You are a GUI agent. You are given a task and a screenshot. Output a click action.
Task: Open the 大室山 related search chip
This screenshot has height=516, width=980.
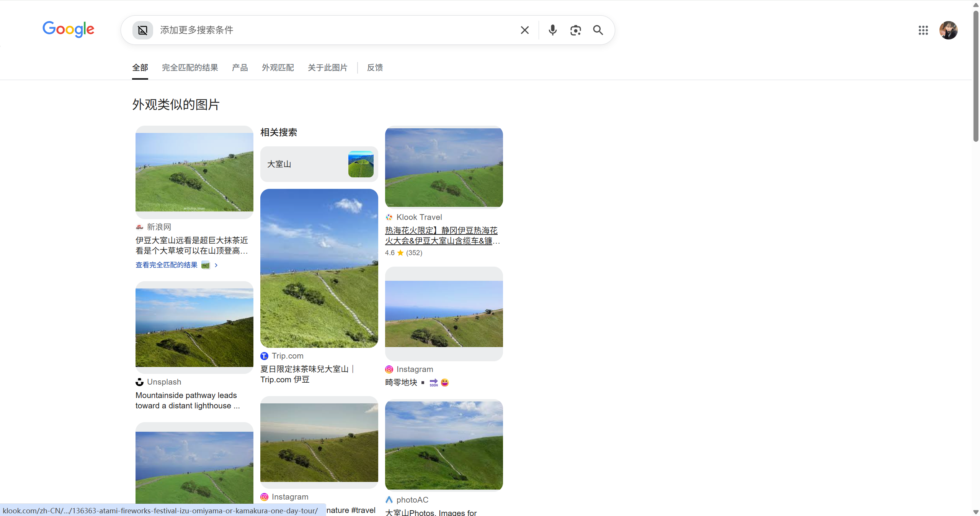tap(319, 164)
